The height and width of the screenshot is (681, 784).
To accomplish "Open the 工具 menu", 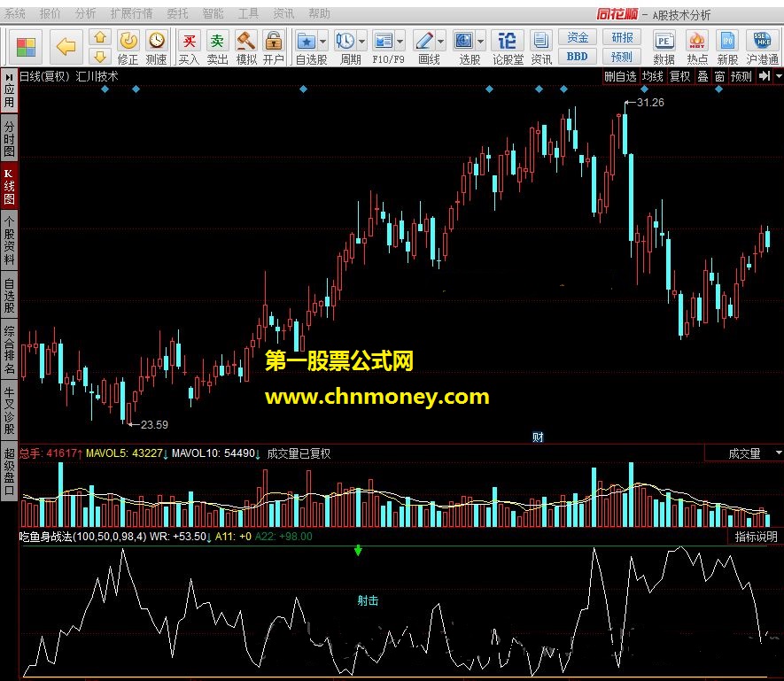I will tap(249, 13).
